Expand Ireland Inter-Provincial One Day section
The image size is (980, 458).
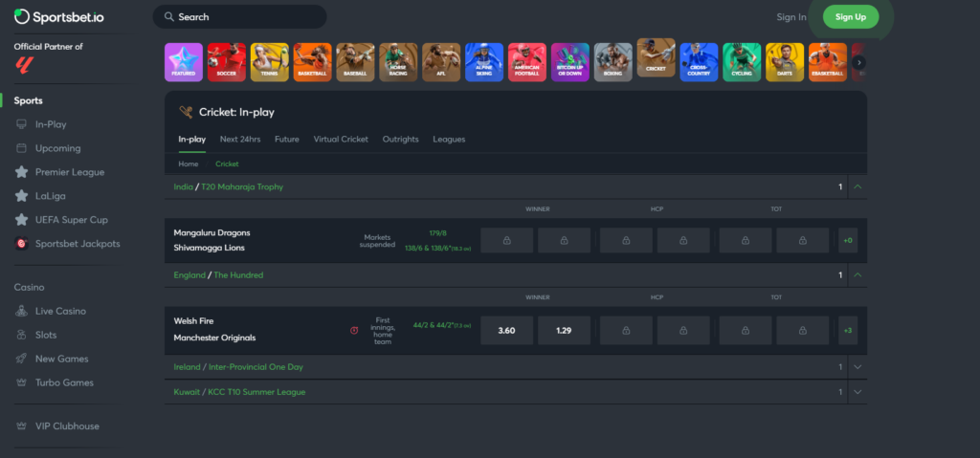tap(857, 367)
